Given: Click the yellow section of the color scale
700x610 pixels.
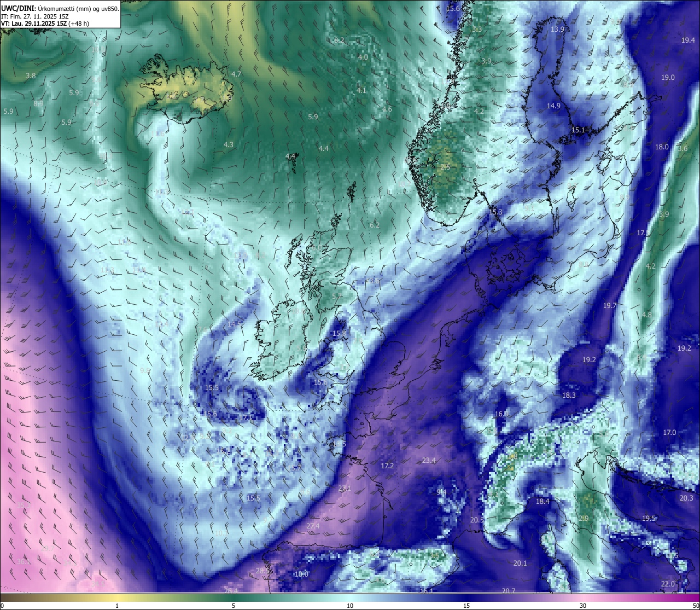Looking at the screenshot, I should coord(118,597).
